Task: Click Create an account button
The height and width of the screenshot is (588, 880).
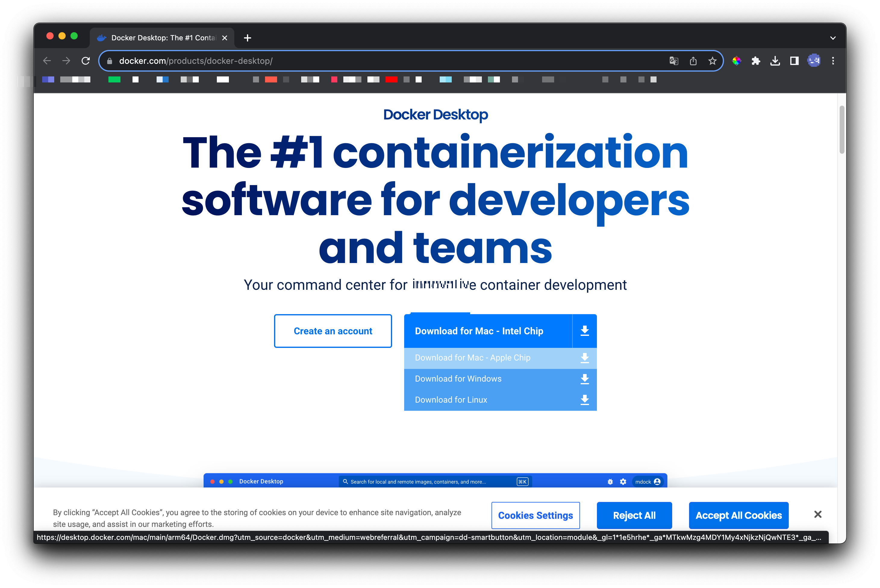Action: 333,331
